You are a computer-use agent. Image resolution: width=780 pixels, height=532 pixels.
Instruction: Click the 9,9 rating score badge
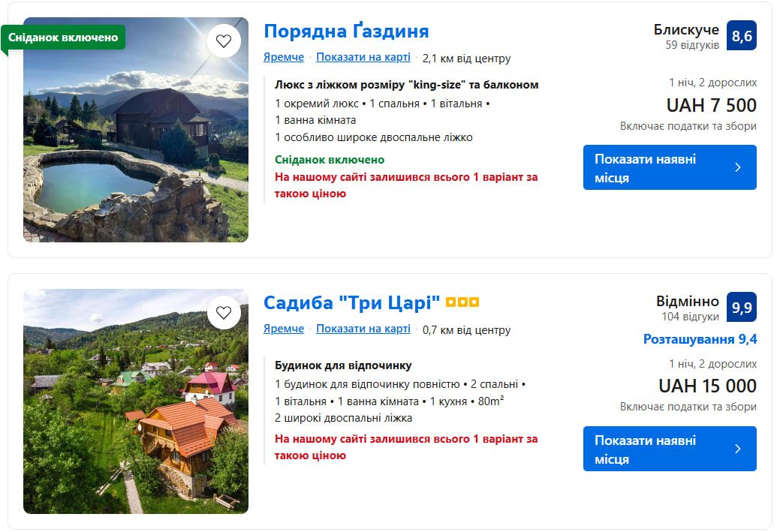(x=741, y=307)
